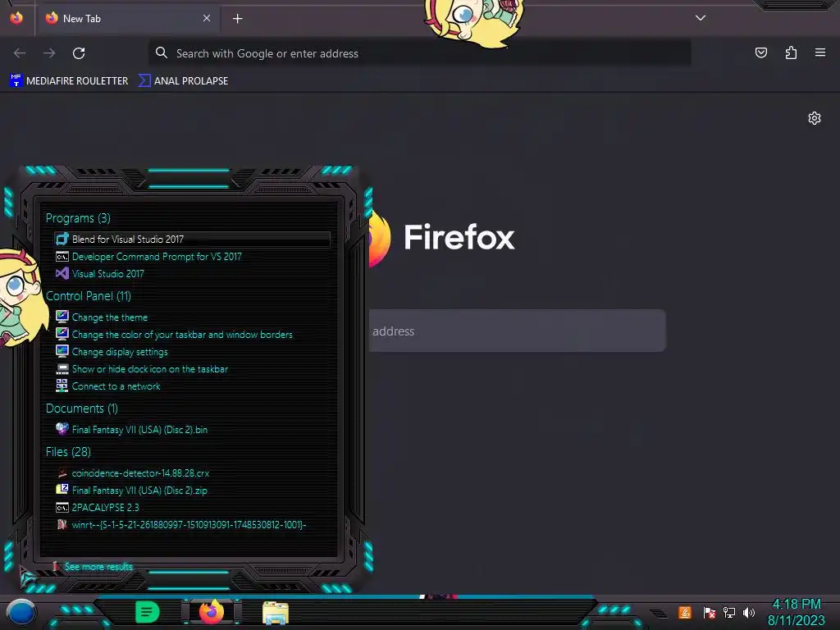Click the Start orb button
The height and width of the screenshot is (630, 840).
pos(21,612)
